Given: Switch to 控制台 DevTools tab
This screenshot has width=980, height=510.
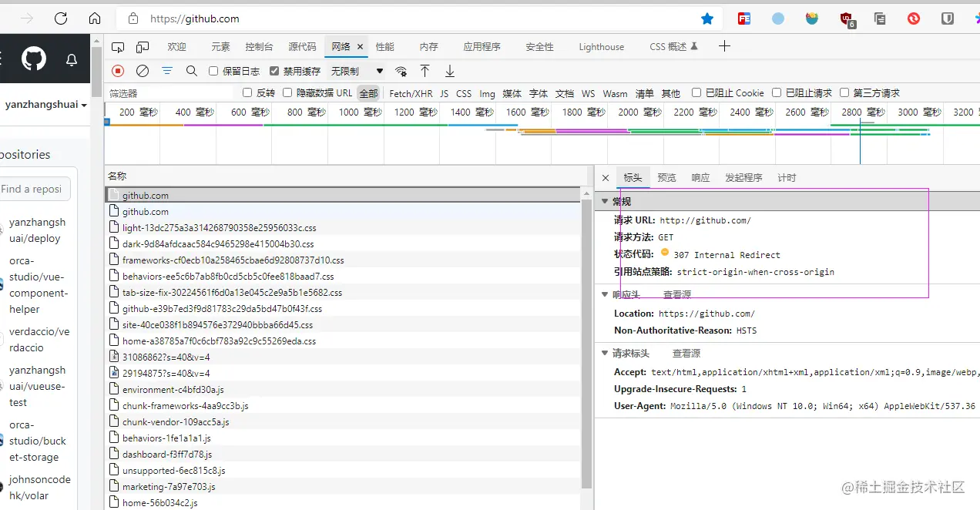Looking at the screenshot, I should (x=259, y=47).
